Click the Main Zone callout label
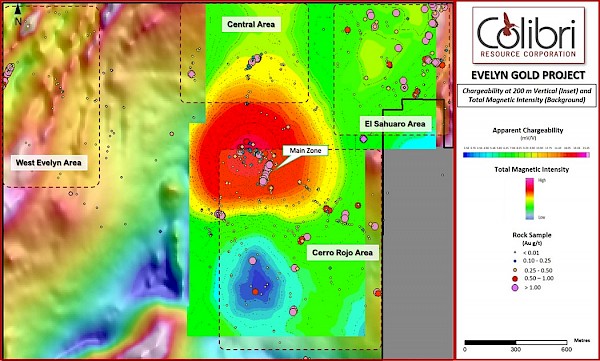Viewport: 600px width, 361px height. [x=305, y=150]
